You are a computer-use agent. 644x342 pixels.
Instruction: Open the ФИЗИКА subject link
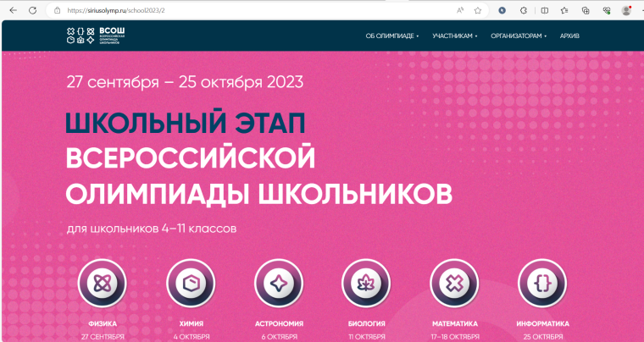(x=103, y=324)
